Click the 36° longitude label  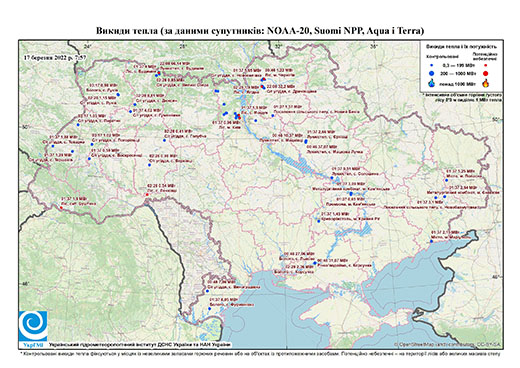point(374,46)
